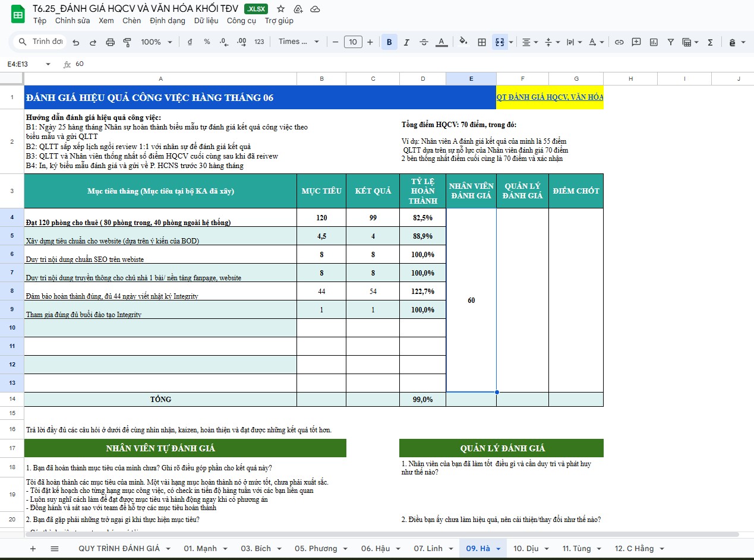754x560 pixels.
Task: Open the Times font family dropdown
Action: tap(299, 42)
